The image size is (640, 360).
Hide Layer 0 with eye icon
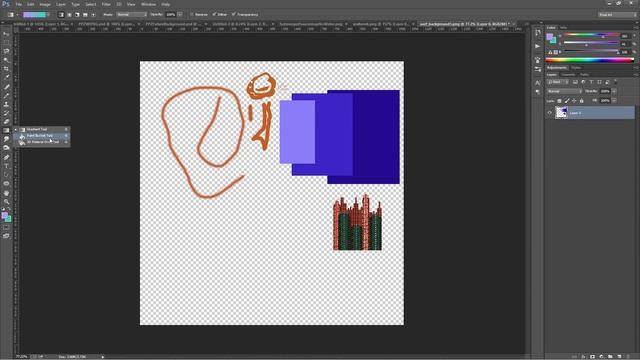click(x=550, y=113)
